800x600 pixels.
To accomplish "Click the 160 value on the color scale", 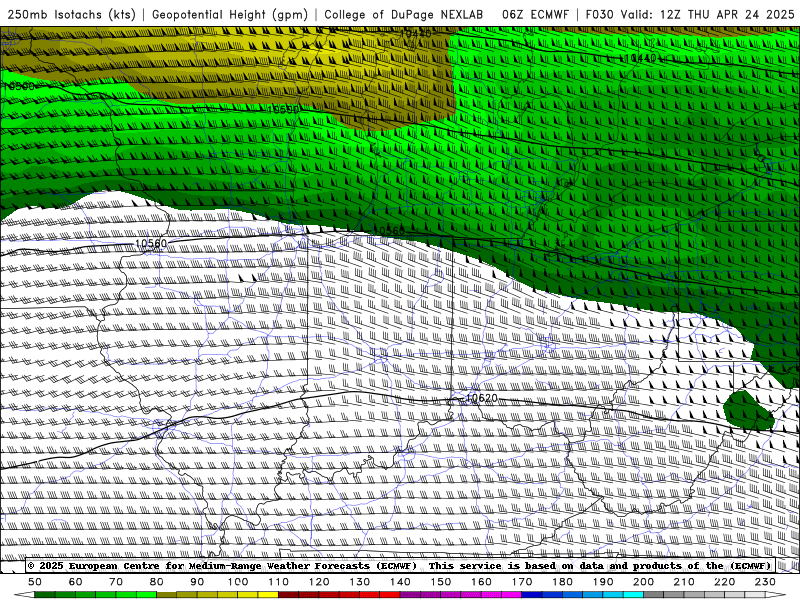I will click(481, 582).
